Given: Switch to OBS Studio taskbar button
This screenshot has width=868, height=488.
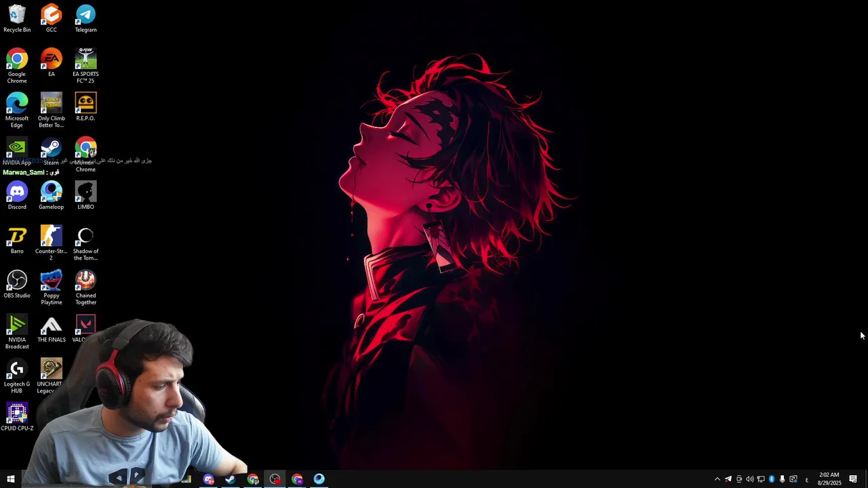Looking at the screenshot, I should click(275, 479).
